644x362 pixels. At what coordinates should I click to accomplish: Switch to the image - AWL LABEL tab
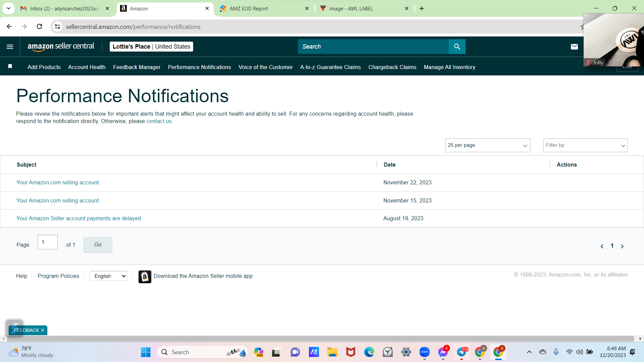[365, 8]
